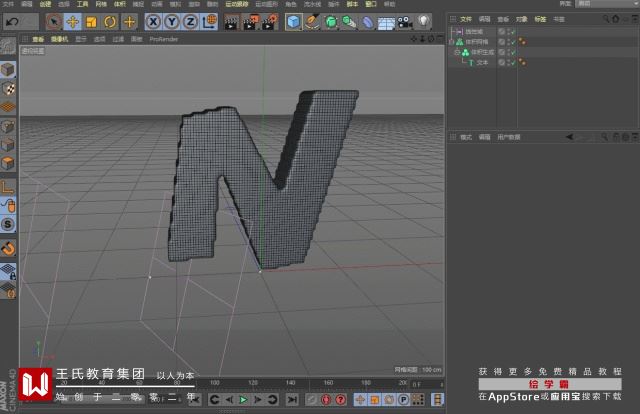This screenshot has width=640, height=414.
Task: Click the back arrow in Attribute manager
Action: click(569, 137)
